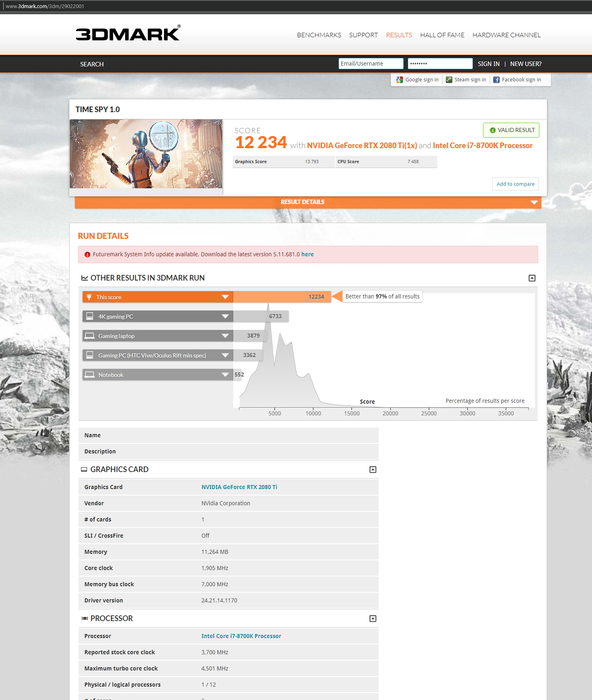Collapse the Graphics Card section
592x700 pixels.
(x=373, y=470)
